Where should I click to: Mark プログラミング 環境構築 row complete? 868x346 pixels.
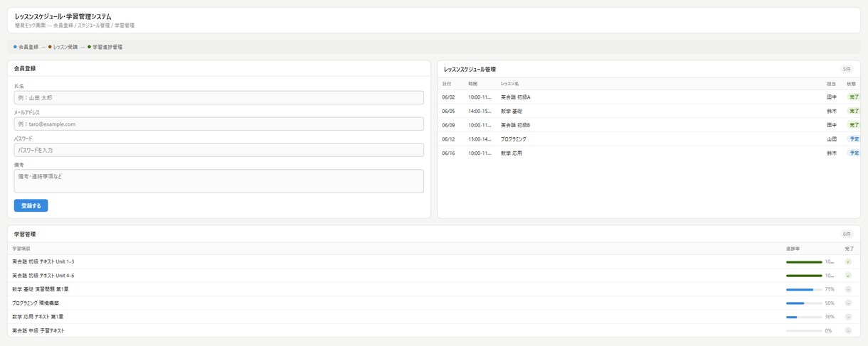848,303
